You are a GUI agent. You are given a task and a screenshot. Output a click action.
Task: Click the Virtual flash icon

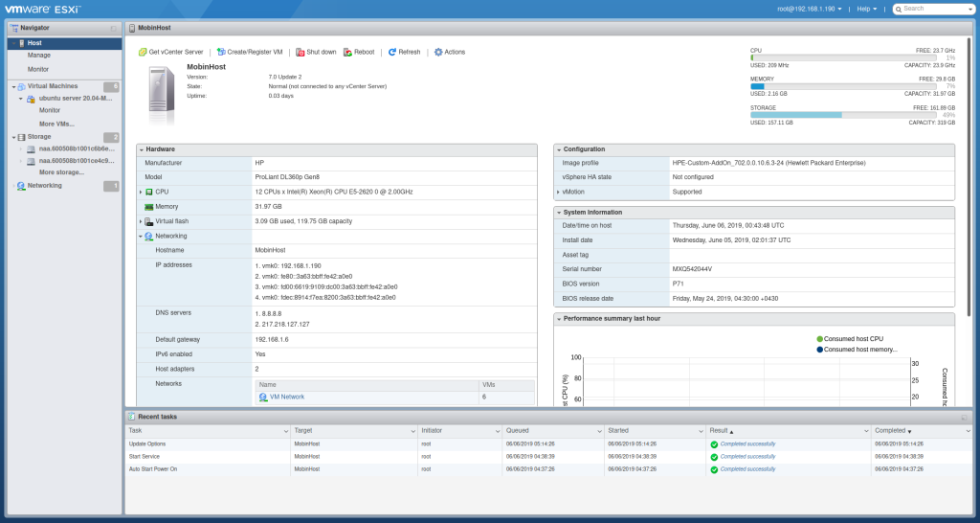tap(148, 221)
